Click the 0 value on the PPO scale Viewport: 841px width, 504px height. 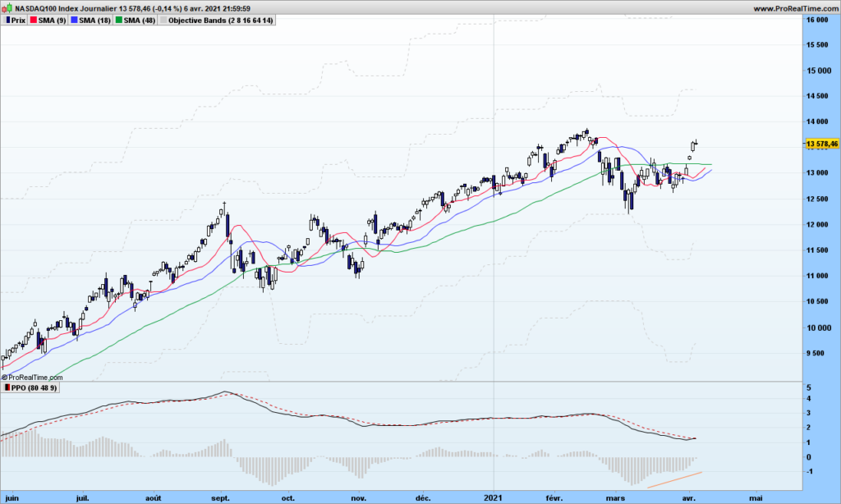(x=809, y=457)
